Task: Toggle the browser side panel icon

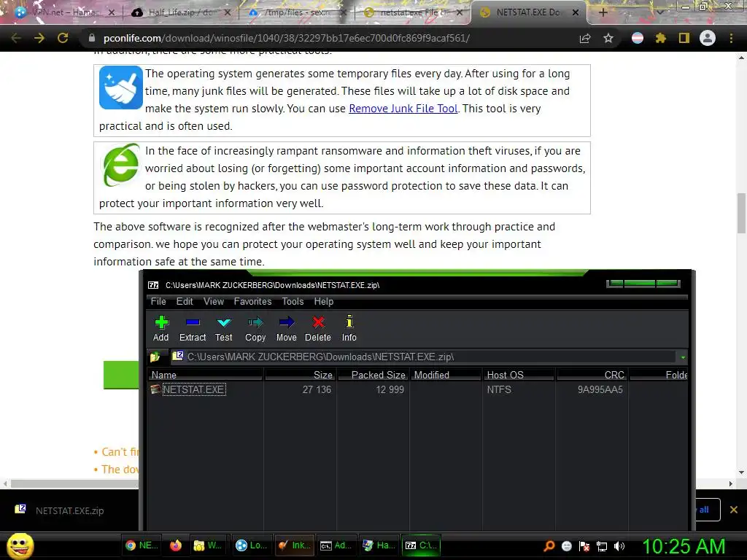Action: coord(684,38)
